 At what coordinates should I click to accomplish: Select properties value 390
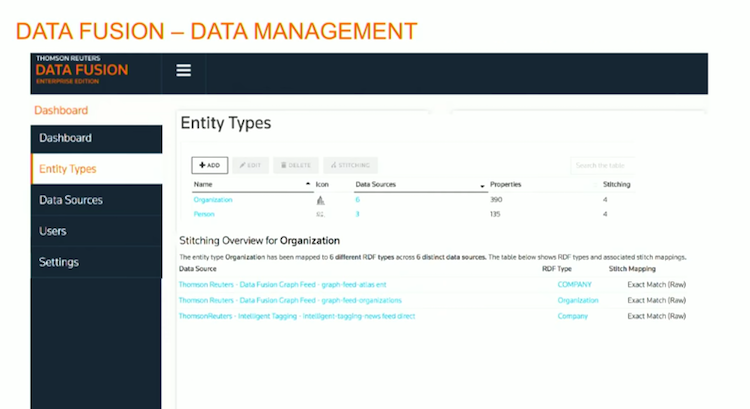click(496, 200)
